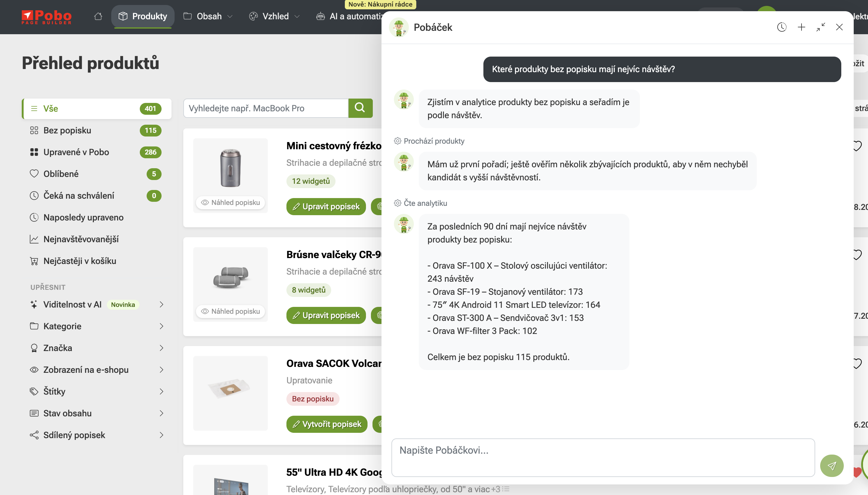Start a new chat with plus icon
This screenshot has width=868, height=495.
(802, 27)
